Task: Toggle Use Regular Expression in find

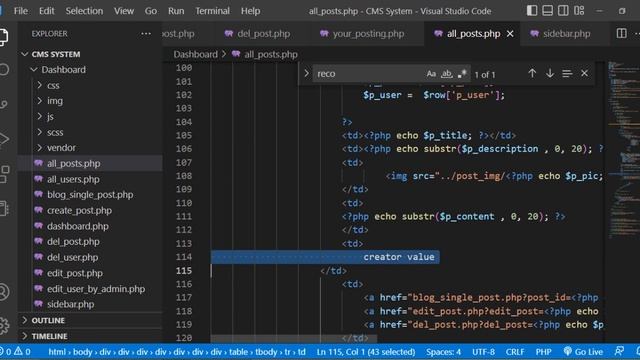Action: tap(462, 74)
